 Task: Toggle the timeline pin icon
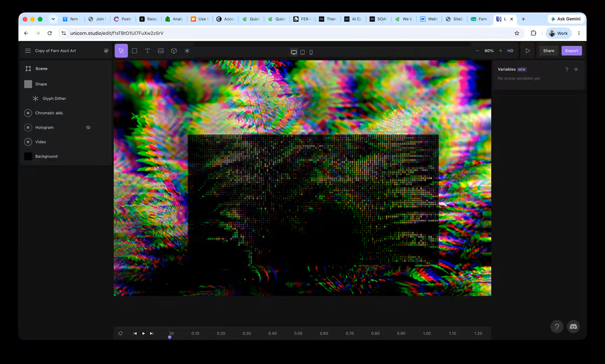[x=120, y=333]
